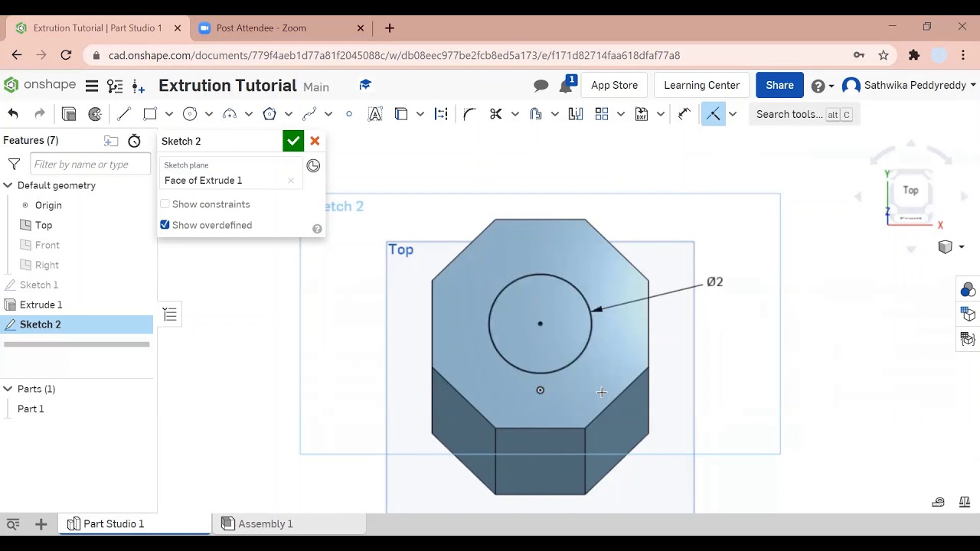Viewport: 980px width, 551px height.
Task: Open the notifications bell
Action: pyautogui.click(x=566, y=85)
